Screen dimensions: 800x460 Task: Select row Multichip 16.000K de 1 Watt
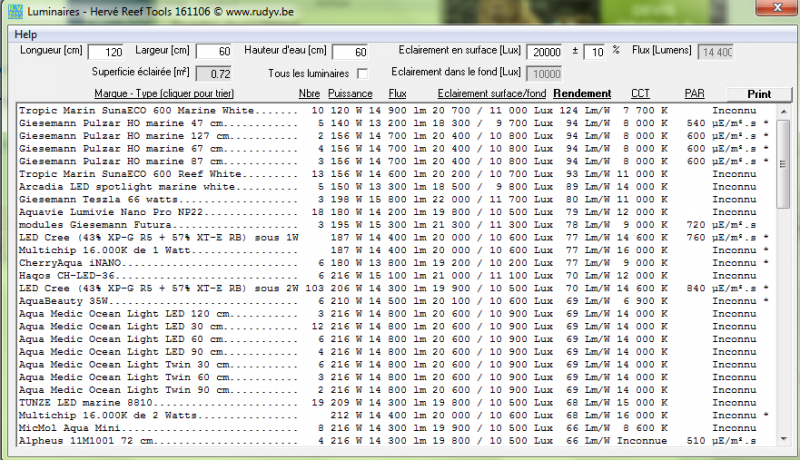(396, 250)
